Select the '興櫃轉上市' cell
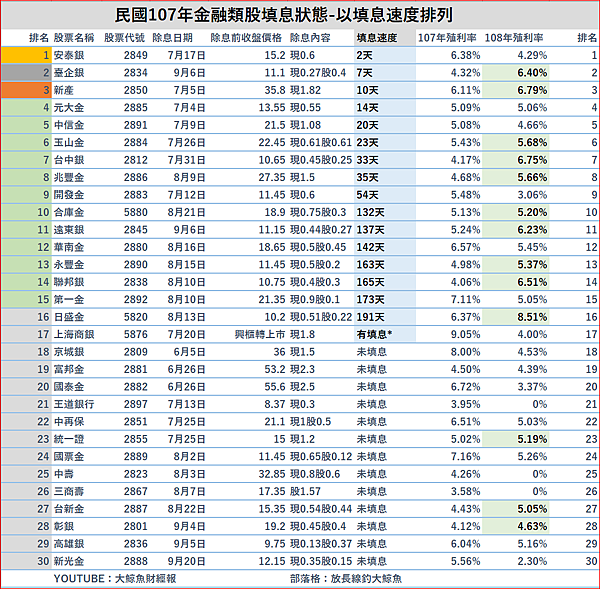 pos(260,335)
